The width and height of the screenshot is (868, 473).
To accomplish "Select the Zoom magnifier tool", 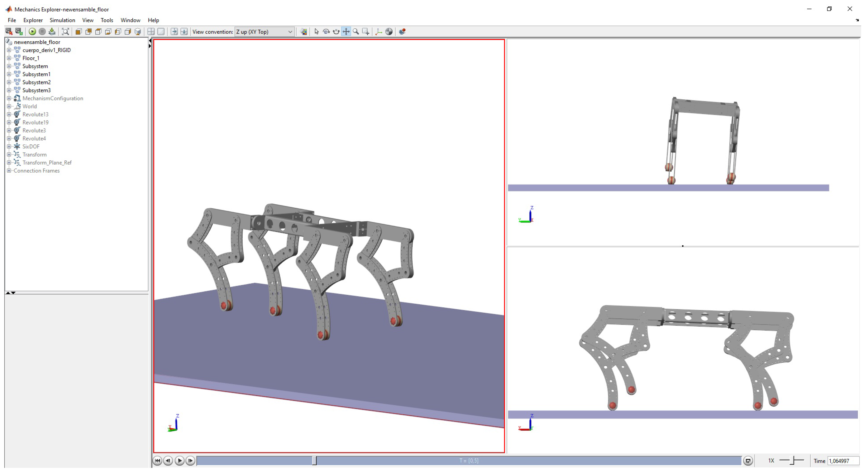I will pyautogui.click(x=356, y=32).
